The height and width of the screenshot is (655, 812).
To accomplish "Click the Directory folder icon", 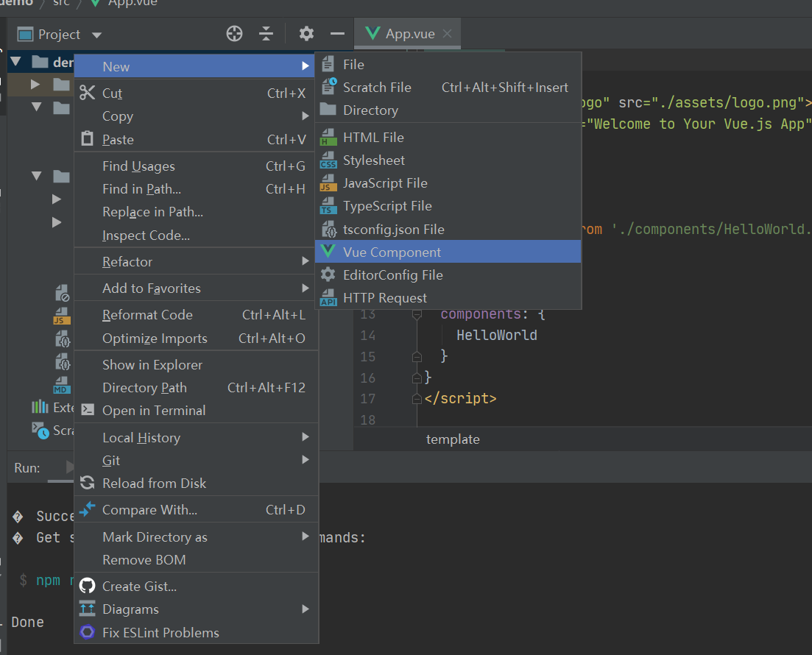I will tap(328, 109).
